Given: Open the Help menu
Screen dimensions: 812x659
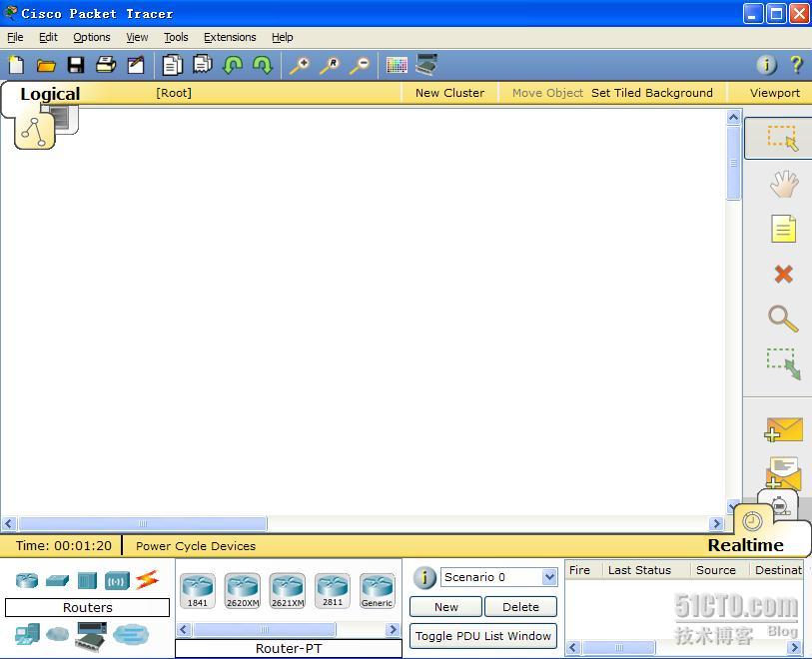Looking at the screenshot, I should tap(283, 37).
